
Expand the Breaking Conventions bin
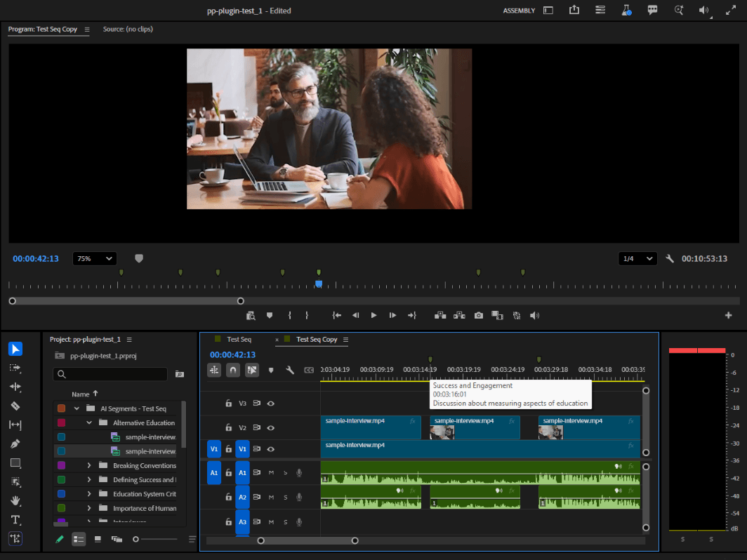click(x=89, y=466)
